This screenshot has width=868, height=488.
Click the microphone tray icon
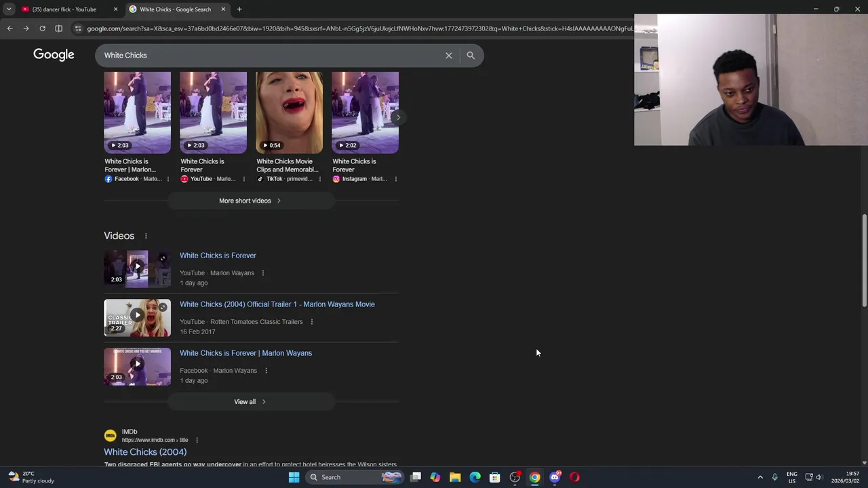(x=774, y=477)
